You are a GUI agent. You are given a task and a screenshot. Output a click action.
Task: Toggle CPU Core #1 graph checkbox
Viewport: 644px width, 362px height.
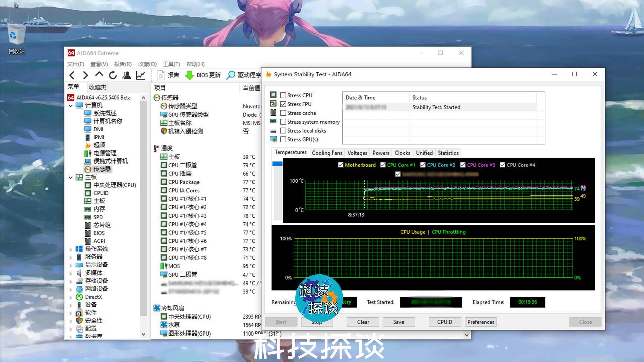(383, 165)
